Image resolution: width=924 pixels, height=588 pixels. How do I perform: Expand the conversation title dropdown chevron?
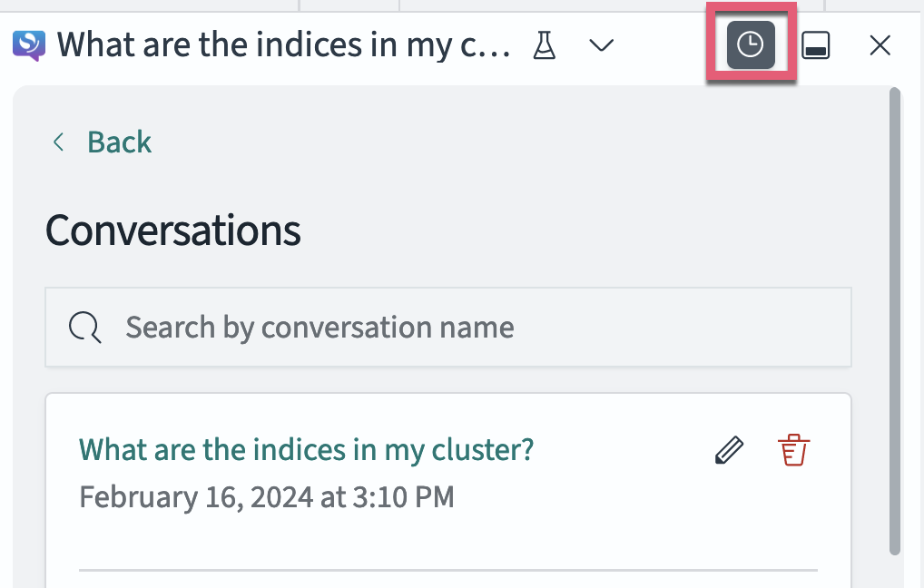tap(601, 44)
